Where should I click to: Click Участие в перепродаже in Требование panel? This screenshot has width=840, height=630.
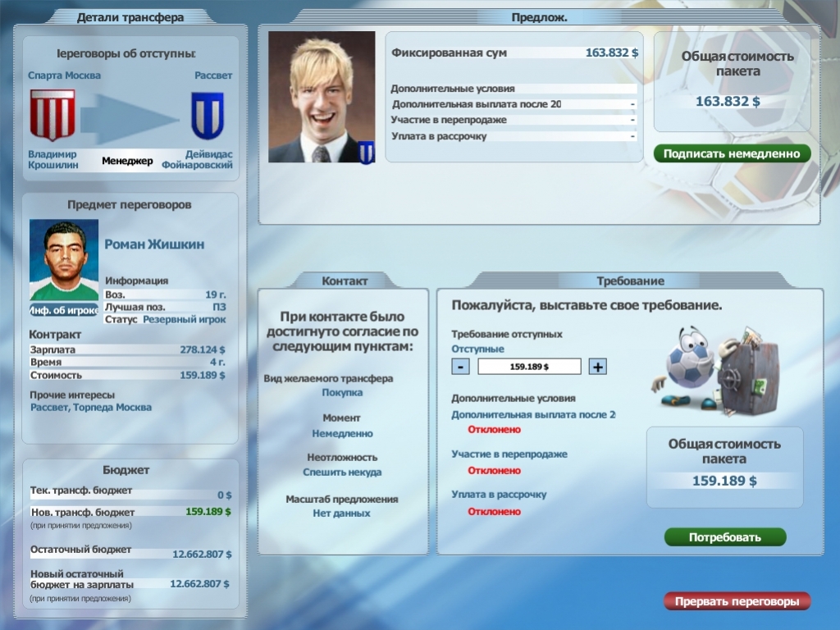coord(509,454)
